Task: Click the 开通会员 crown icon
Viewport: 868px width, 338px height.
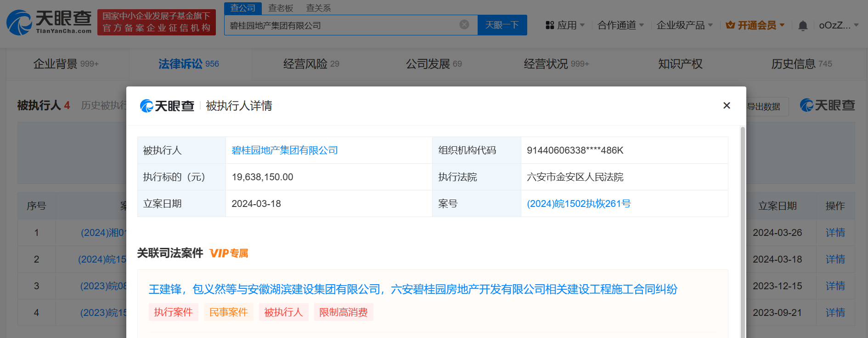Action: click(x=730, y=25)
